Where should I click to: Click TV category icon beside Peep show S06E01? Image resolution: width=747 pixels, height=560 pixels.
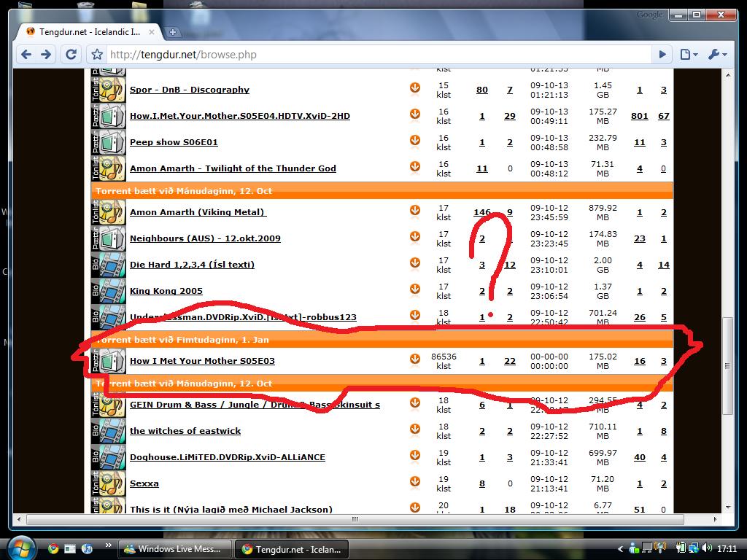pos(108,142)
